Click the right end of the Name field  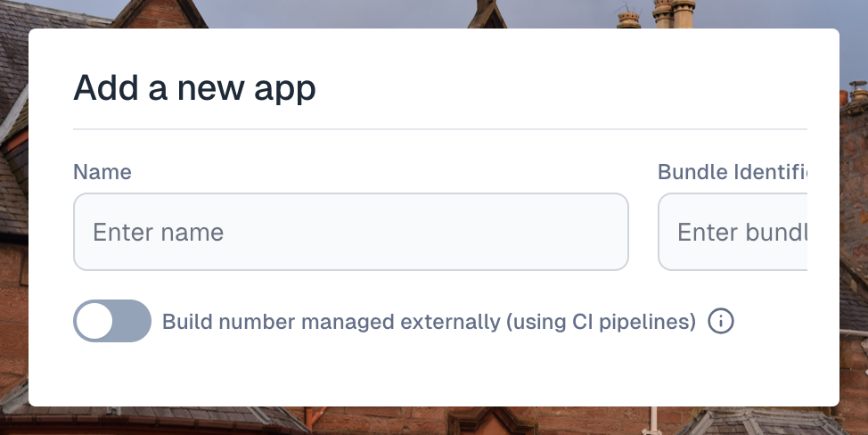615,232
